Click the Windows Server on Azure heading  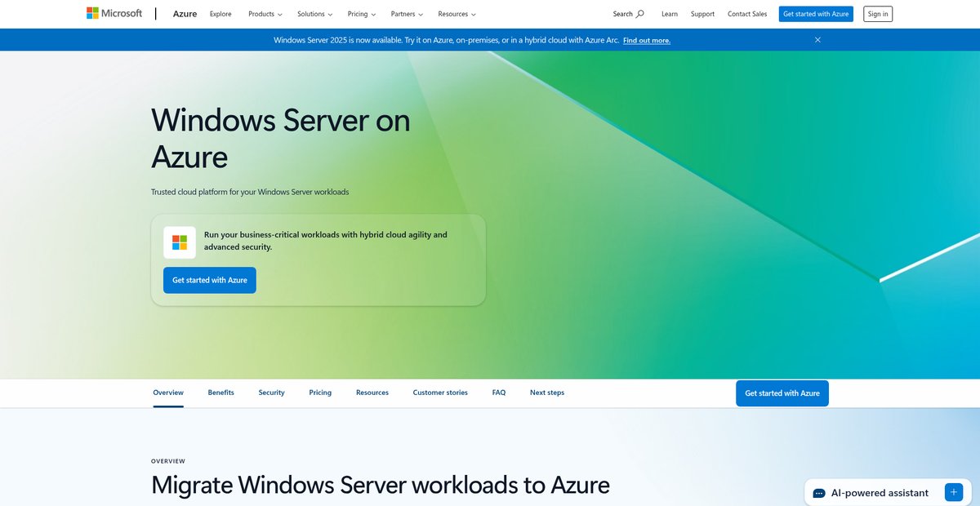[281, 137]
